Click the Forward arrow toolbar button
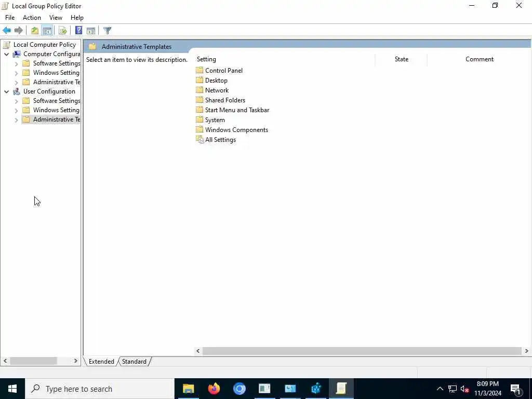532x399 pixels. tap(18, 31)
